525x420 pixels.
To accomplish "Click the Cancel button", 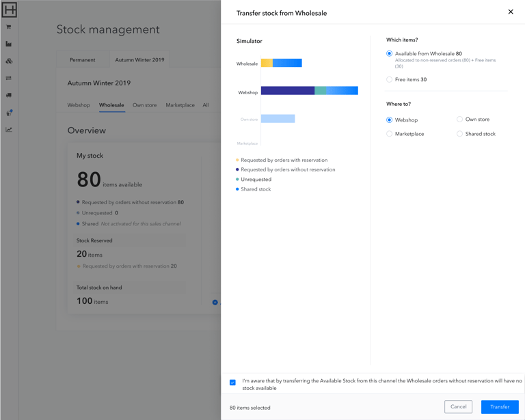I will pos(458,407).
